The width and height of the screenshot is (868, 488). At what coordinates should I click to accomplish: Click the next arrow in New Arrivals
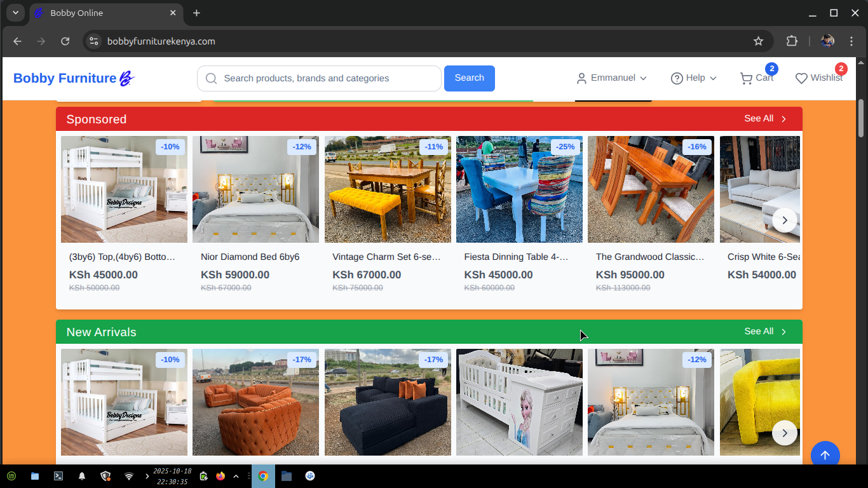pos(785,433)
